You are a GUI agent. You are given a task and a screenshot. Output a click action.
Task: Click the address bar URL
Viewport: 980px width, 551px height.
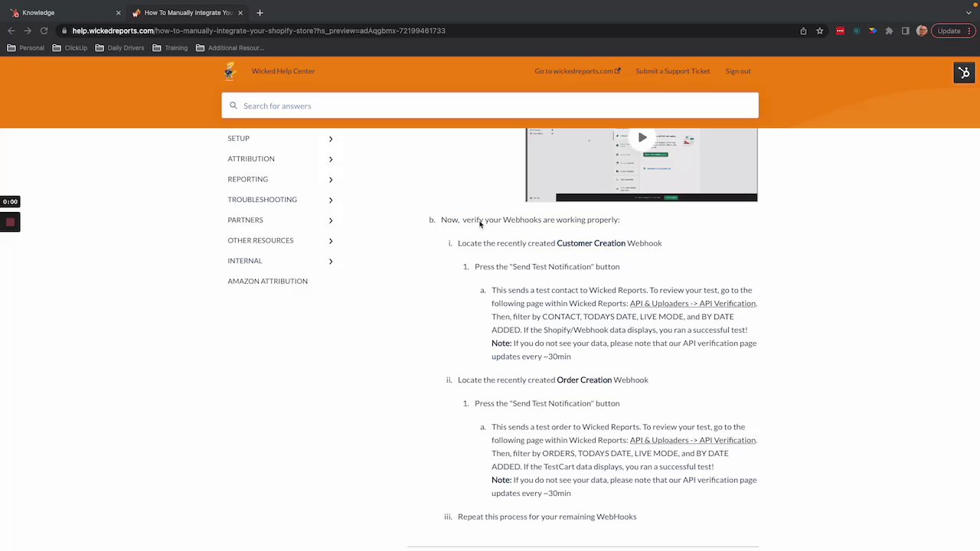pyautogui.click(x=259, y=31)
